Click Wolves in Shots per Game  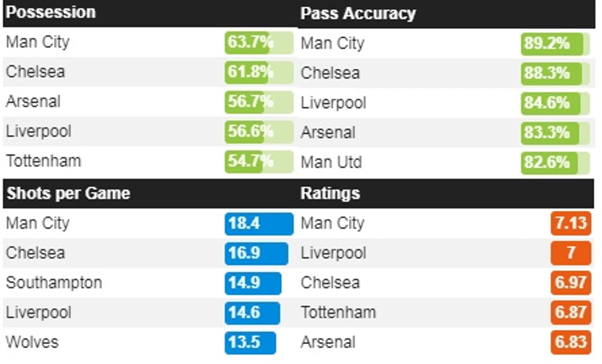(x=32, y=342)
